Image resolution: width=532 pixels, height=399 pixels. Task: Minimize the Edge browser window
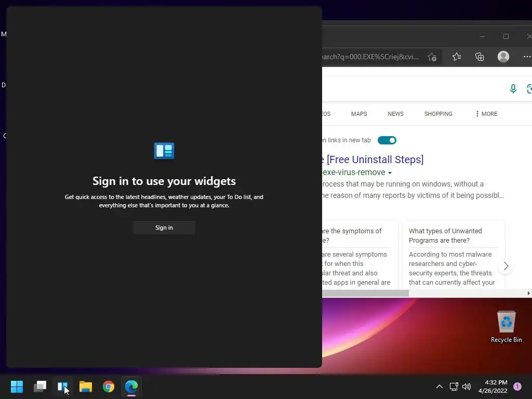point(482,36)
